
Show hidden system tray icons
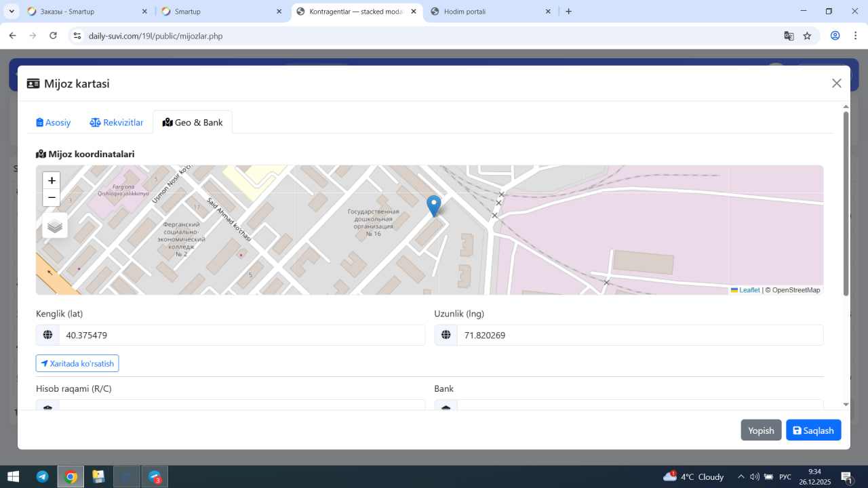[741, 476]
